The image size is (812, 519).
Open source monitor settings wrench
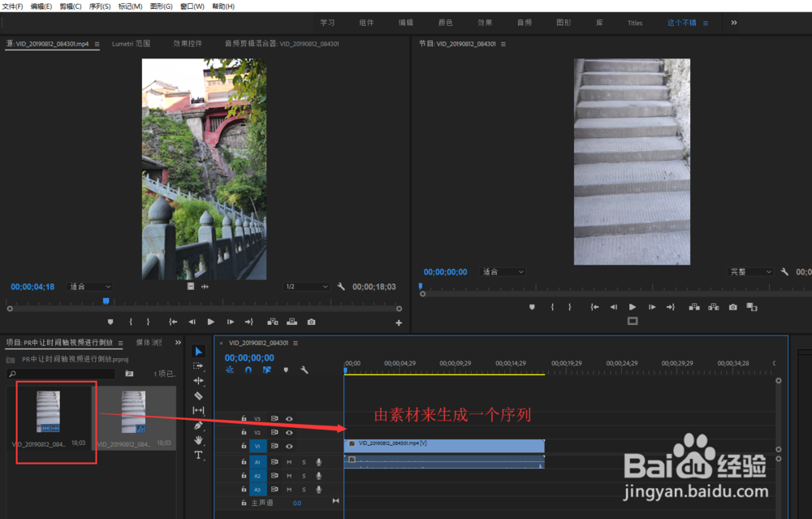[x=341, y=287]
